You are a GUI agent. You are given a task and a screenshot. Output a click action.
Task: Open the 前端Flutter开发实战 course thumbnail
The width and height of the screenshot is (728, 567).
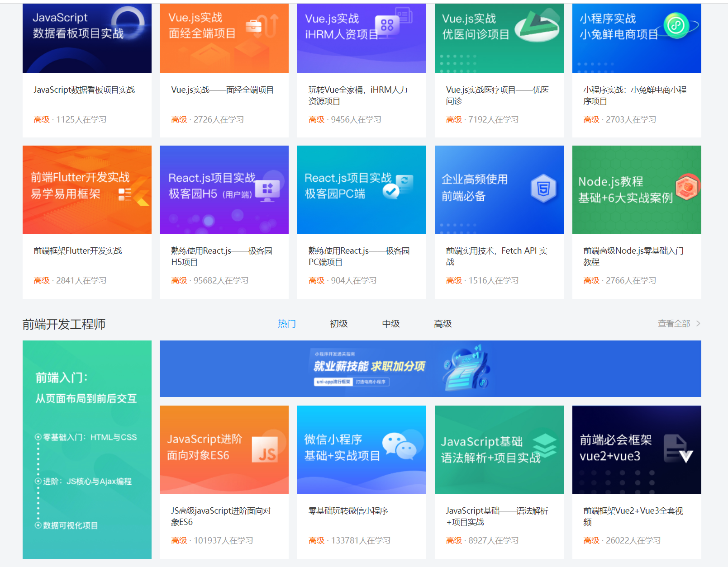click(87, 189)
